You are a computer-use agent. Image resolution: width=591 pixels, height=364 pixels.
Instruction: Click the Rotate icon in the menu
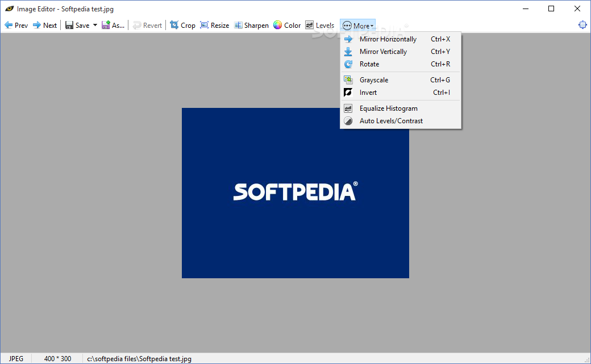(x=348, y=64)
